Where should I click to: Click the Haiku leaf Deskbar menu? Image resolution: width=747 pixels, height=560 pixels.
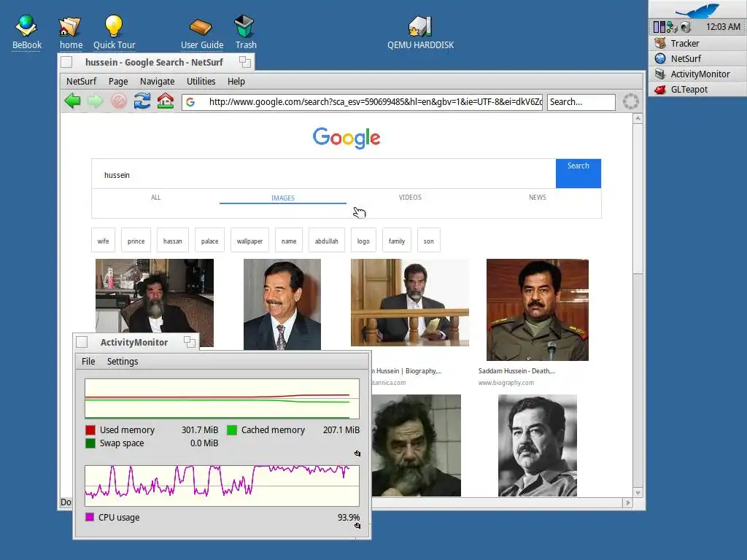tap(697, 9)
